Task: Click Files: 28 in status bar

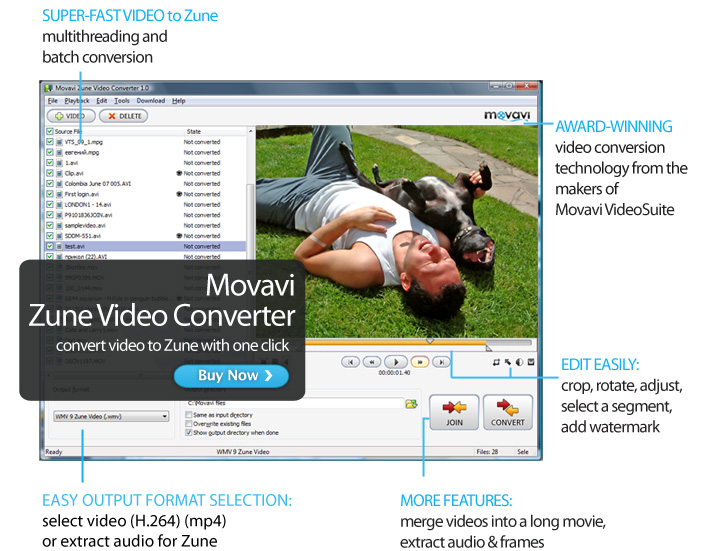Action: (x=487, y=452)
